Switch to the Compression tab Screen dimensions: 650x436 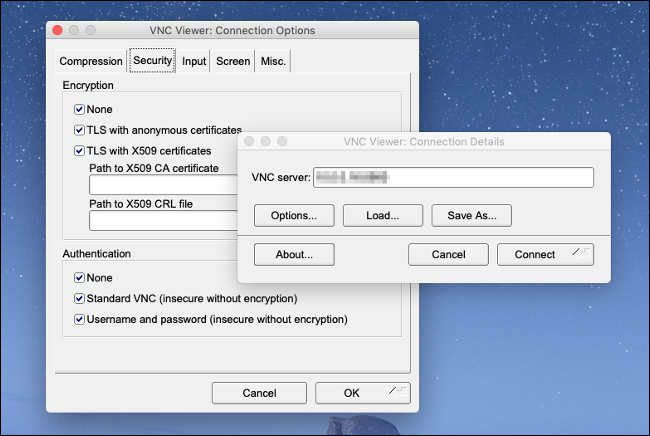point(91,61)
